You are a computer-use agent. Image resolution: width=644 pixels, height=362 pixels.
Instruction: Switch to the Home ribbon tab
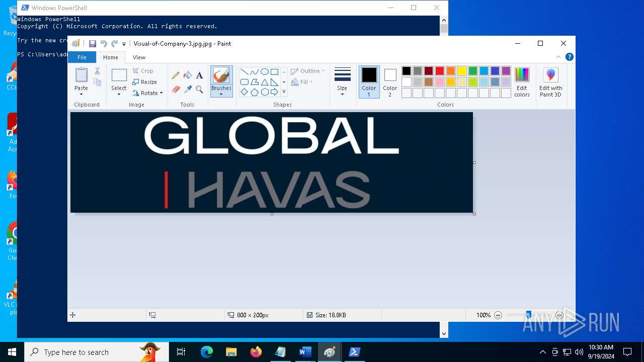click(111, 57)
